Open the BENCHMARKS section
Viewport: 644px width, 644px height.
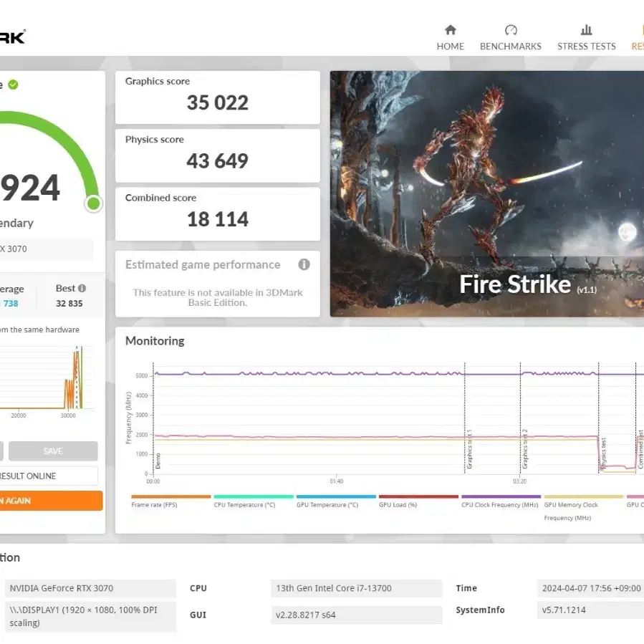click(511, 38)
